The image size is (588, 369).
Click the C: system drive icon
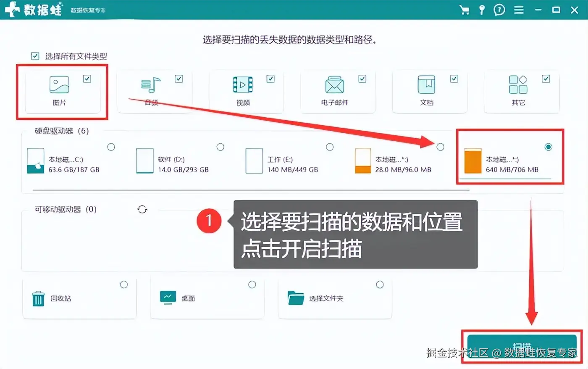(x=35, y=161)
